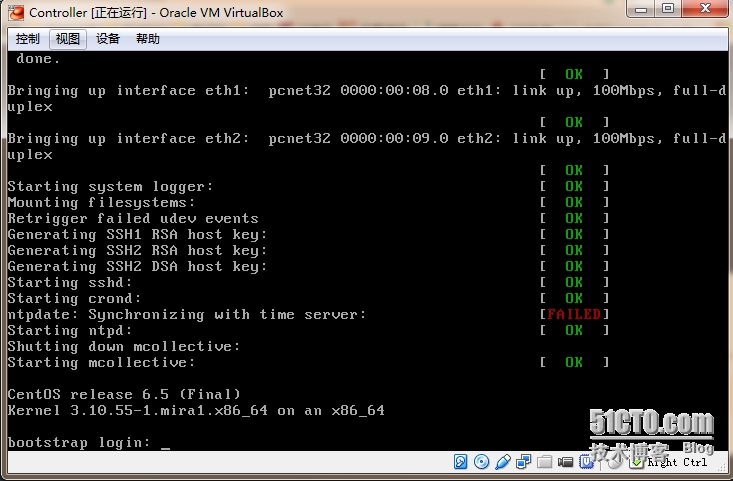The height and width of the screenshot is (481, 733).
Task: Click the 'Shutting down mcollective:' line
Action: pos(123,346)
